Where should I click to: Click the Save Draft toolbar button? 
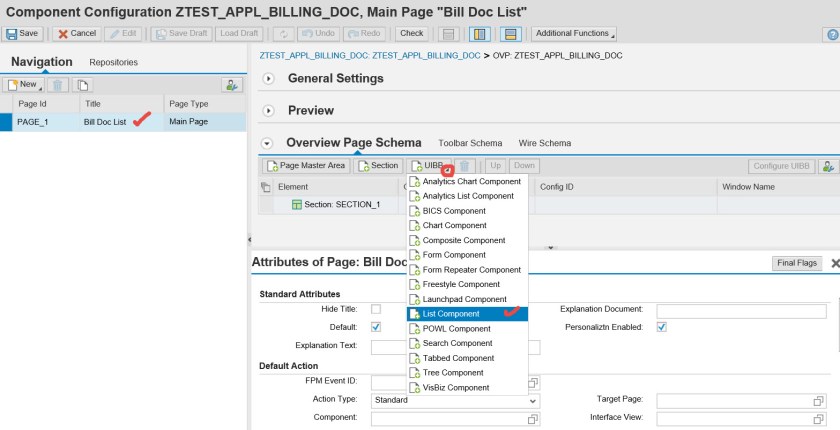pos(182,34)
